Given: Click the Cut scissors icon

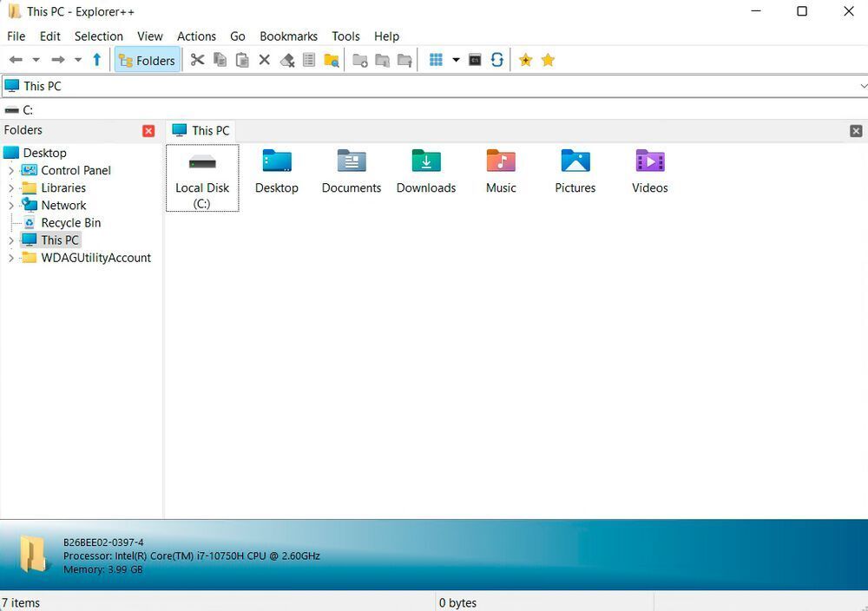Looking at the screenshot, I should click(x=198, y=60).
